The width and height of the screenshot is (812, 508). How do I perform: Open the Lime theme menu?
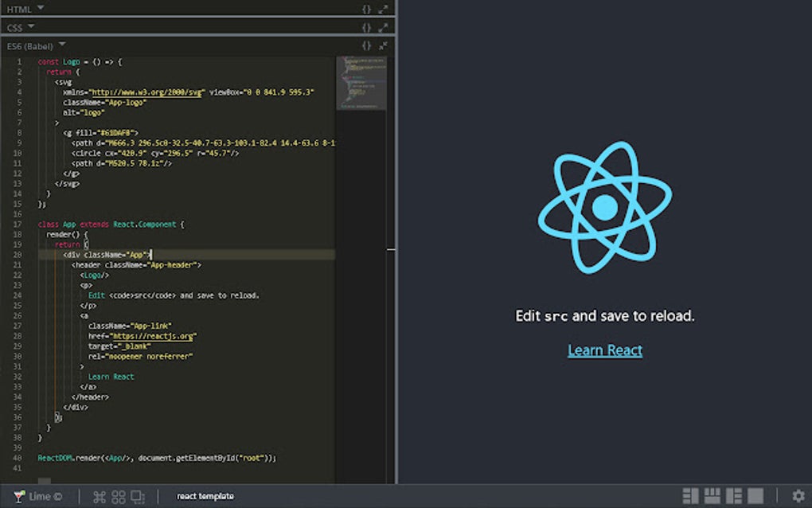(x=40, y=496)
